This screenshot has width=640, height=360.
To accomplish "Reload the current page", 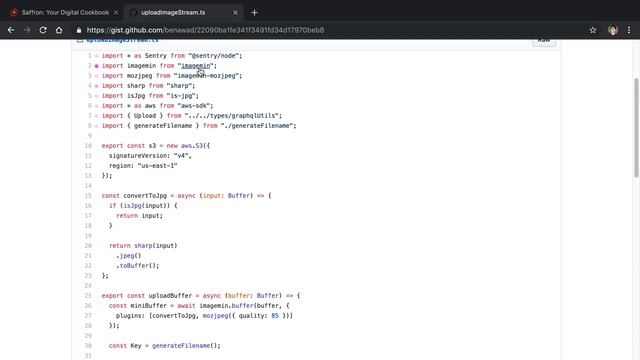I will (43, 30).
